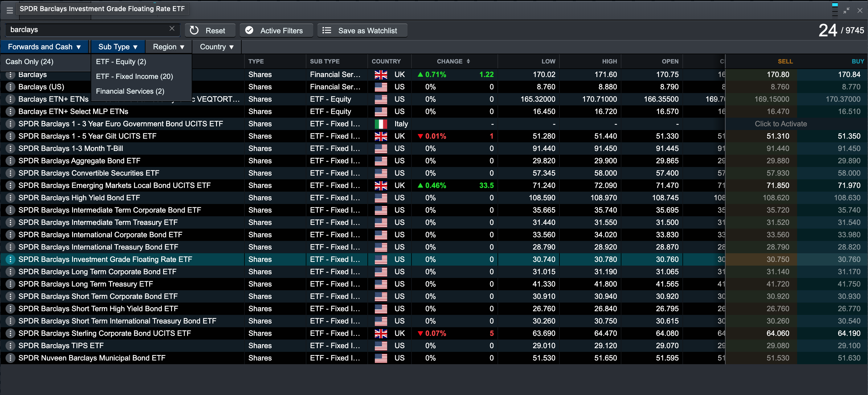
Task: Expand the Sub Type dropdown
Action: (118, 47)
